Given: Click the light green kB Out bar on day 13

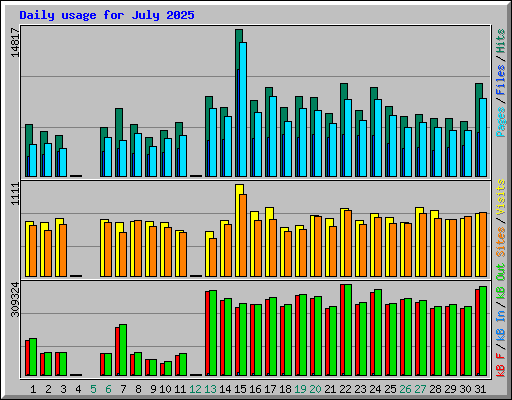Looking at the screenshot, I should [213, 333].
